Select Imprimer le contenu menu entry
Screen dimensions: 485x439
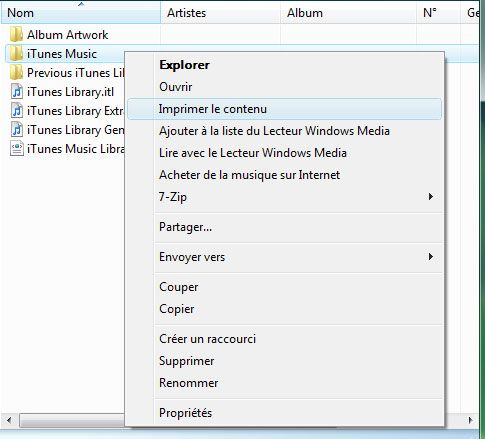285,109
